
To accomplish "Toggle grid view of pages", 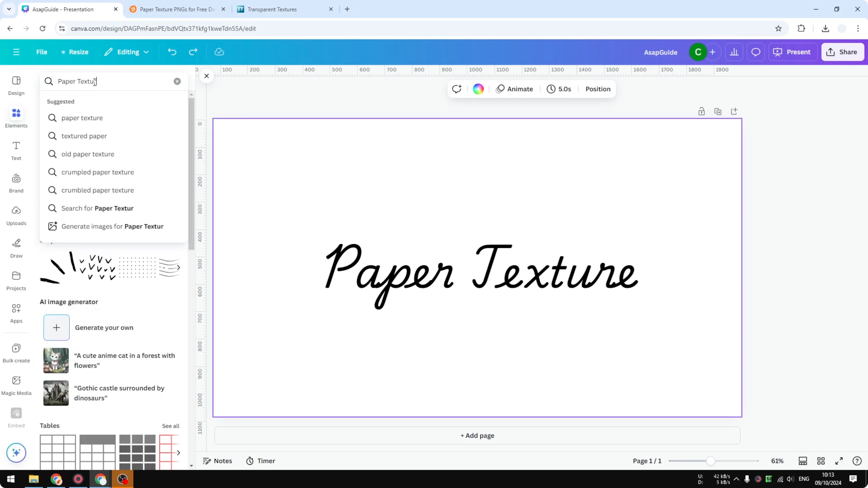I will [821, 461].
